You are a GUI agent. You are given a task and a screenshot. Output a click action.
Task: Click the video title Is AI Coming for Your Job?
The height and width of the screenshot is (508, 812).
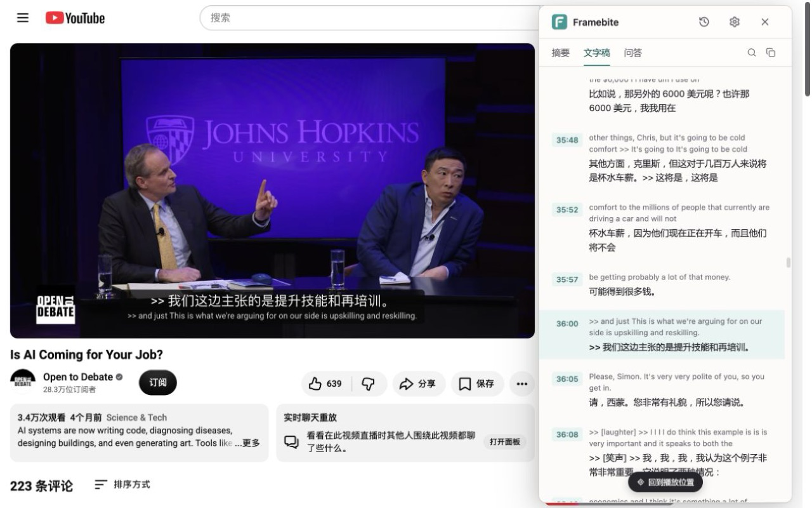[86, 354]
